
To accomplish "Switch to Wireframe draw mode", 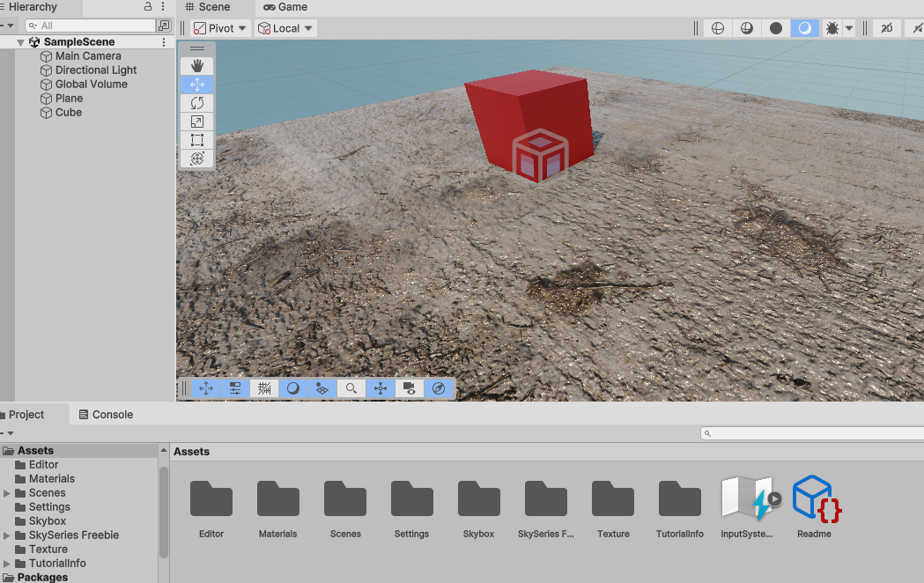I will [x=718, y=28].
